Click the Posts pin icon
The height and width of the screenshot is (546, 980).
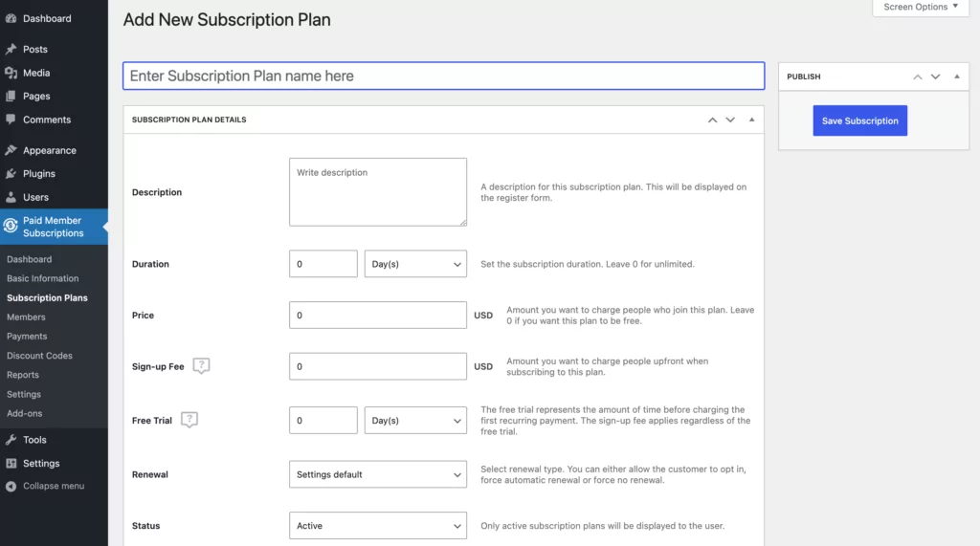click(11, 49)
